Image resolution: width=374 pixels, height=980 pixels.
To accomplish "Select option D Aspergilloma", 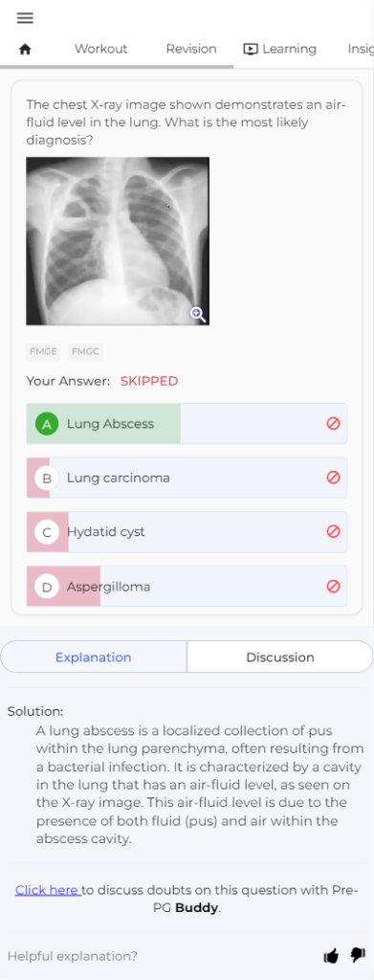I will [x=187, y=587].
